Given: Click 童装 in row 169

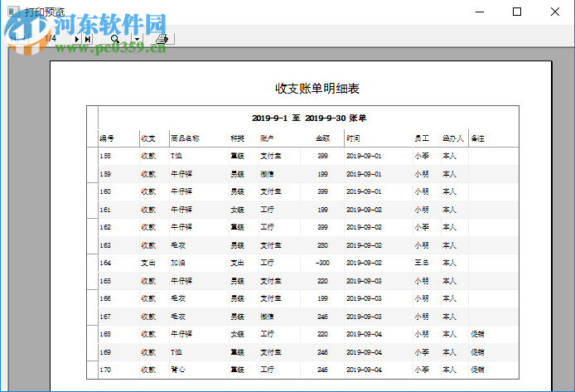Looking at the screenshot, I should (237, 352).
